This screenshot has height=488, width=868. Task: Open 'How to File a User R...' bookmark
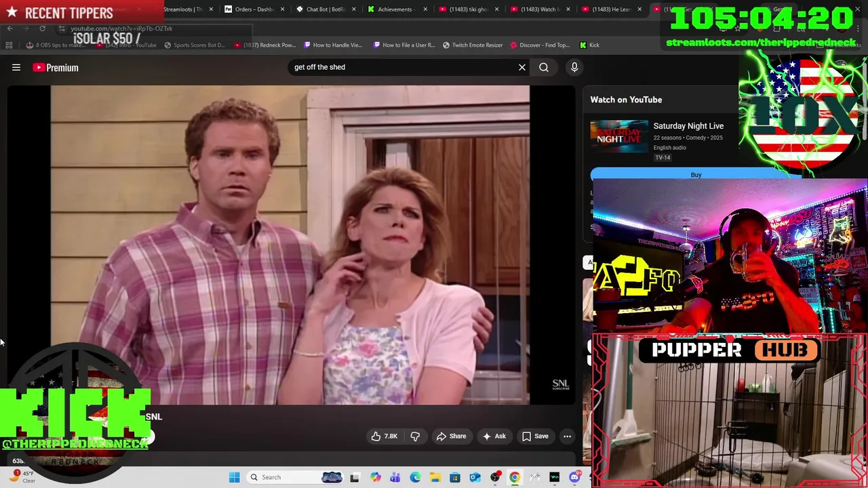point(404,45)
